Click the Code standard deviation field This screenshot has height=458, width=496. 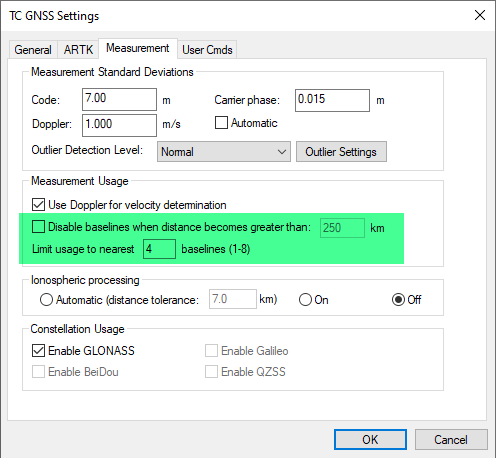[119, 99]
